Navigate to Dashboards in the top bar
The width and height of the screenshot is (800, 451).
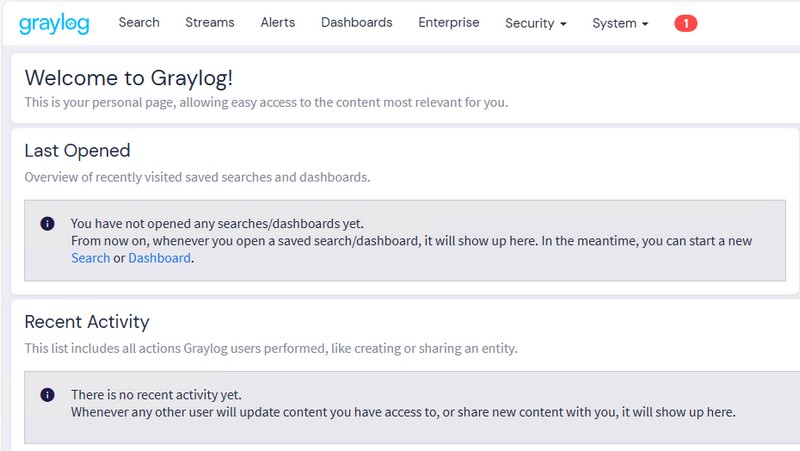[357, 22]
